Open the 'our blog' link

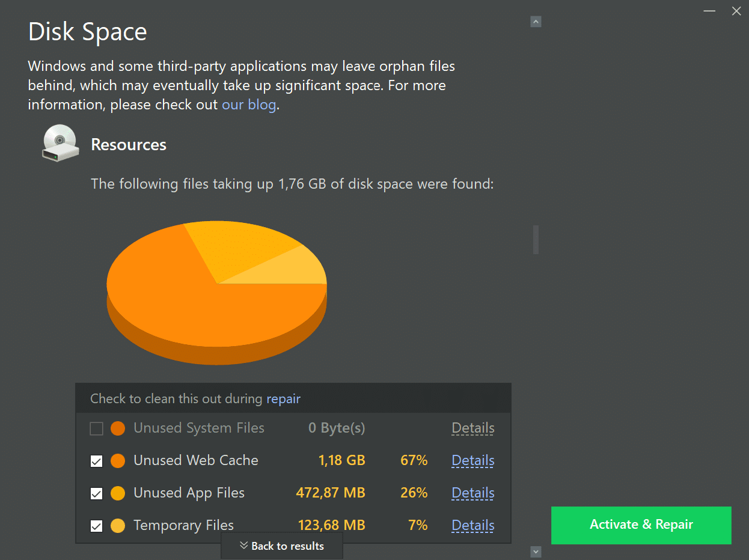[249, 105]
